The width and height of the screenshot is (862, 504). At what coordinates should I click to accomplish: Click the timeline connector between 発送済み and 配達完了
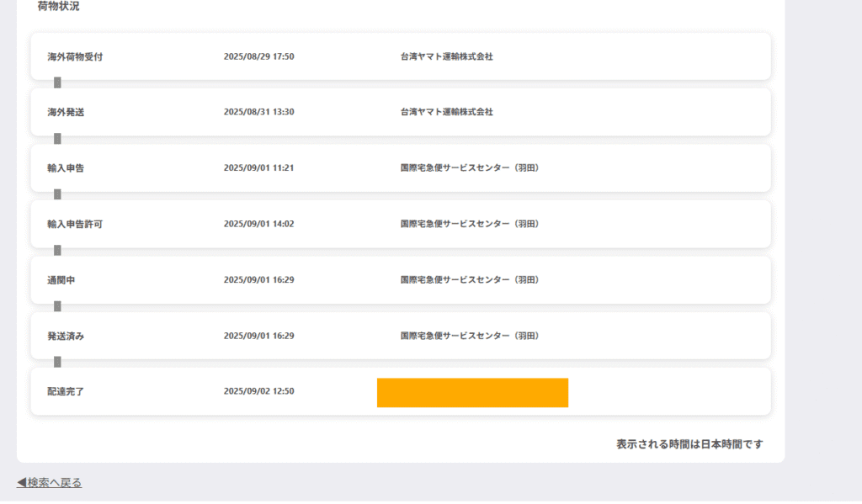[x=57, y=362]
